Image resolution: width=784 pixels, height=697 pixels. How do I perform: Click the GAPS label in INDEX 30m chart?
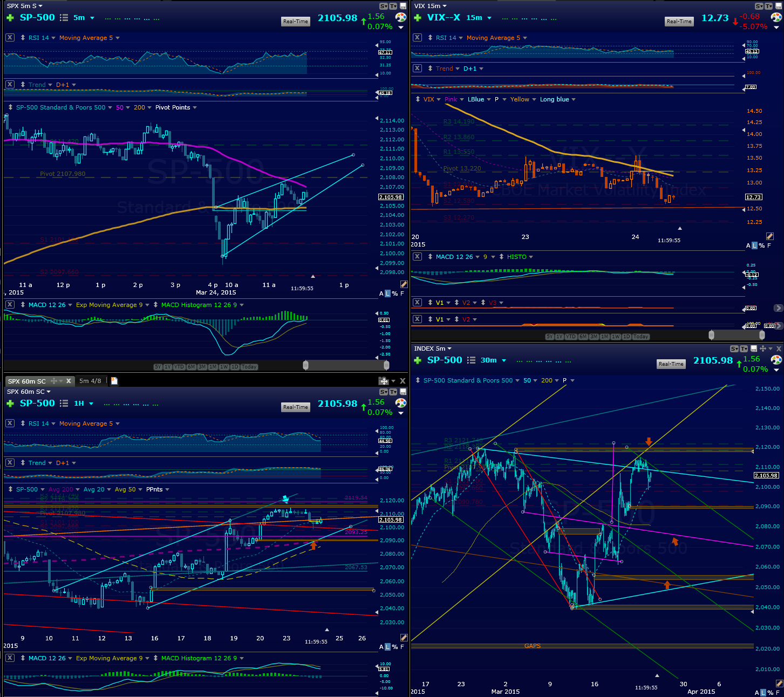click(x=533, y=646)
